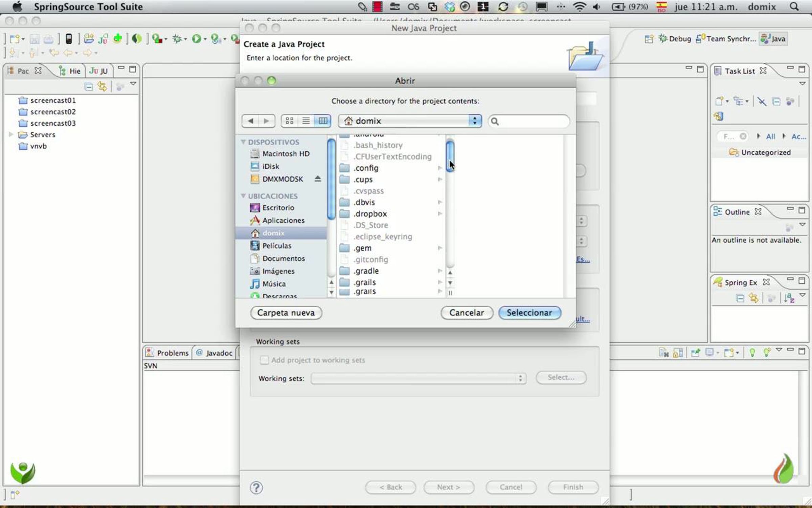Click the sort icon in Spring Ex view

tap(789, 298)
